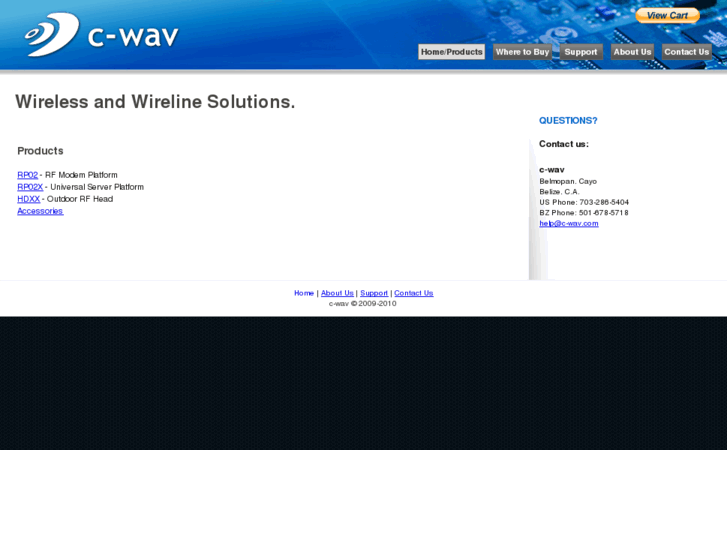727x545 pixels.
Task: Select the US Phone: 703-286-5404 text
Action: point(584,202)
